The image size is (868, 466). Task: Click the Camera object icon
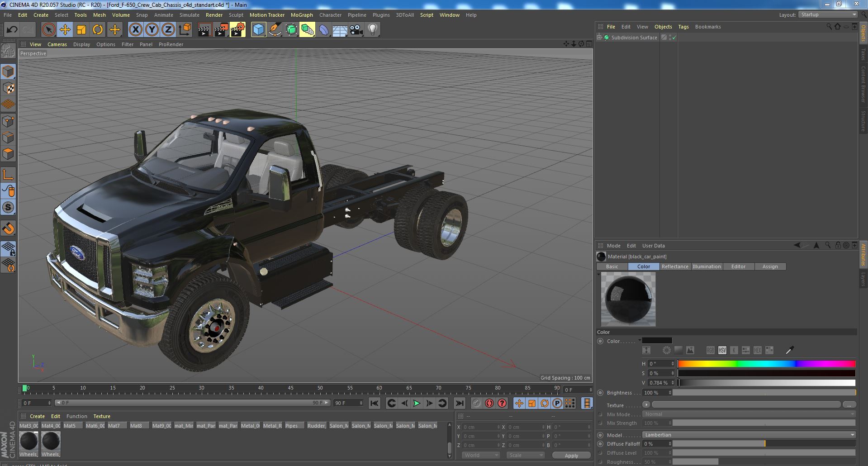tap(356, 30)
